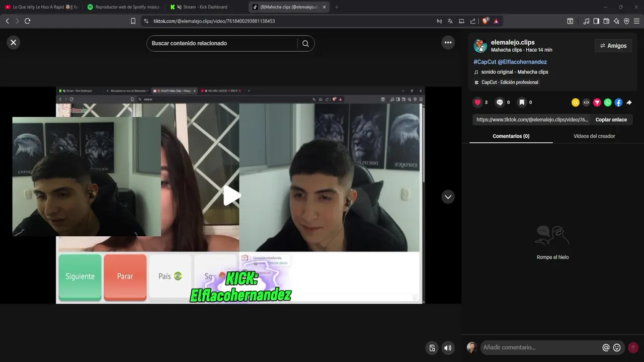Open the Brave Wallet icon
Image resolution: width=644 pixels, height=362 pixels.
606,21
